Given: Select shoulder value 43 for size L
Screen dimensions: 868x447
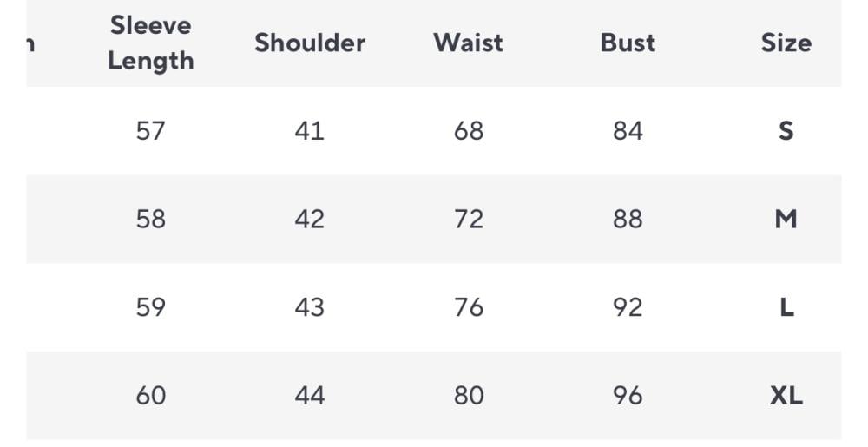Looking at the screenshot, I should (310, 307).
